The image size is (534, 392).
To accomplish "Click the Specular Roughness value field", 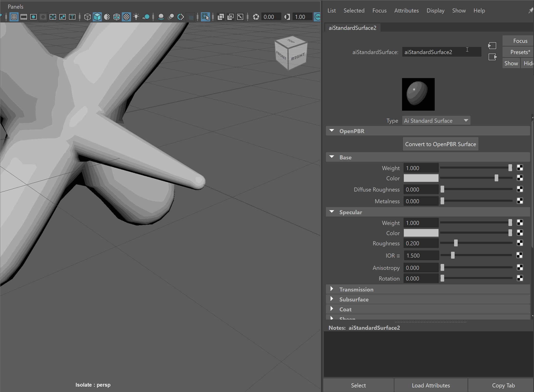I will 421,243.
